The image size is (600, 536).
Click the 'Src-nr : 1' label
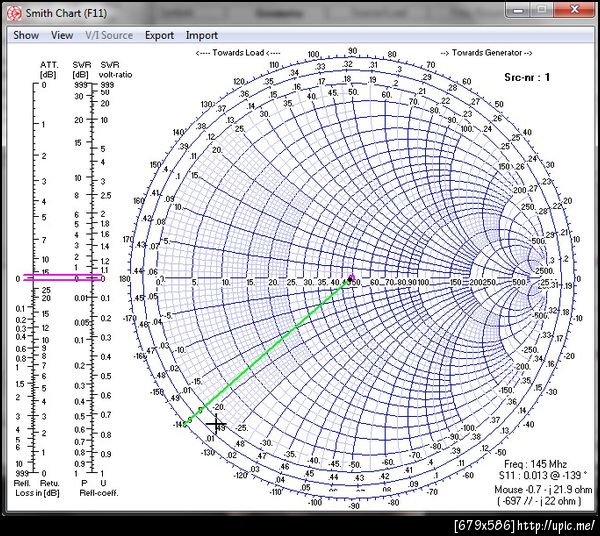527,77
